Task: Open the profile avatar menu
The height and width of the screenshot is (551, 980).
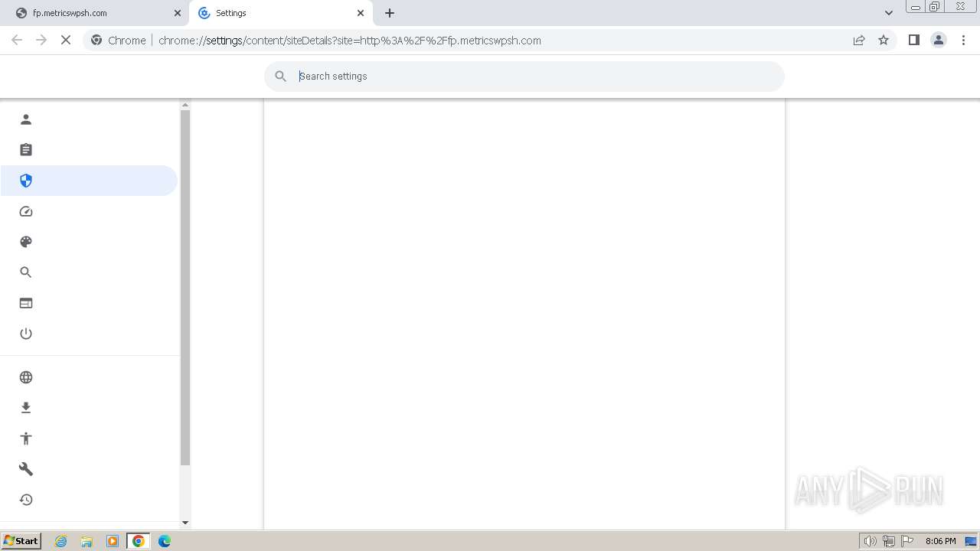Action: [939, 41]
